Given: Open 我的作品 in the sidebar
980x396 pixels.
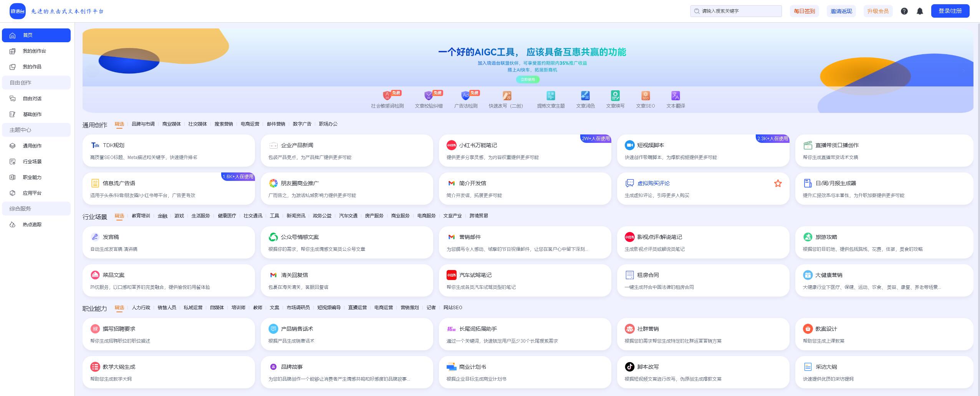Looking at the screenshot, I should [36, 67].
